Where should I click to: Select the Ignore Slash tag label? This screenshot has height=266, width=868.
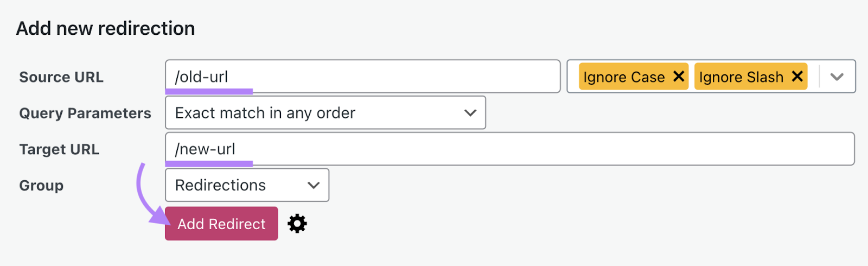[x=741, y=77]
